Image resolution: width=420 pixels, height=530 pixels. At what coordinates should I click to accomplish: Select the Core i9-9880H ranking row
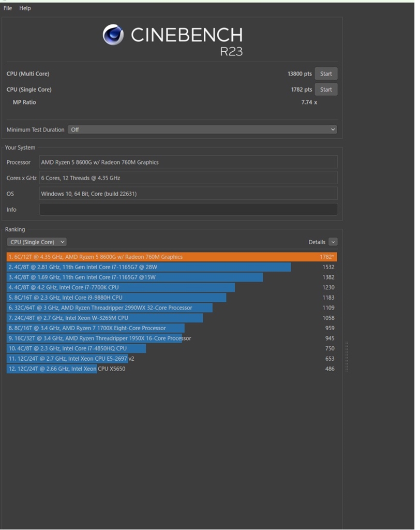[116, 298]
